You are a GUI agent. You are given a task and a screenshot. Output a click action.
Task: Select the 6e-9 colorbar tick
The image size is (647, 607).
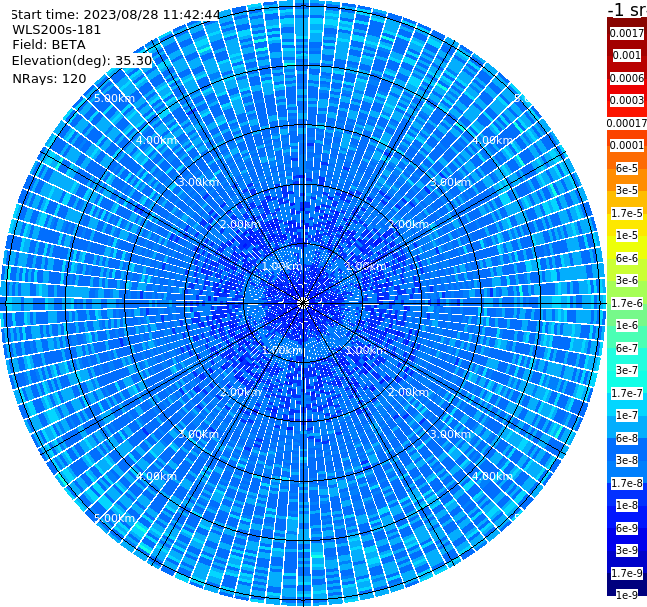coord(627,528)
